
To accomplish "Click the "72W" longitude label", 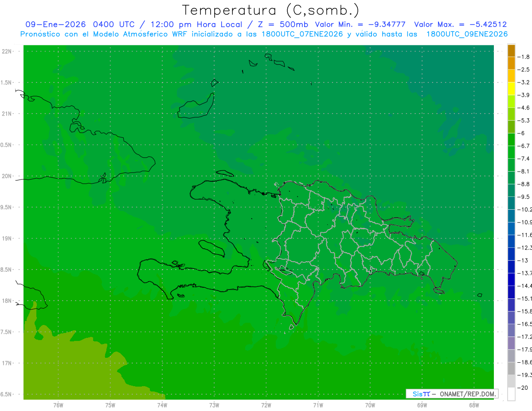I will (266, 405).
